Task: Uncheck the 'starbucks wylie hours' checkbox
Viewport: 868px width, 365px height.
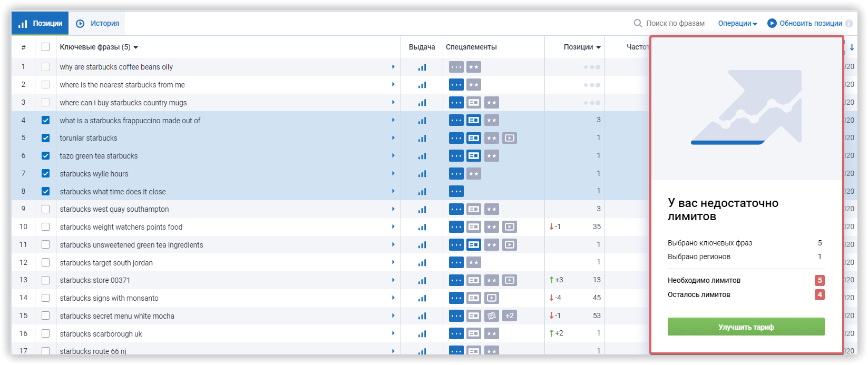Action: coord(45,174)
